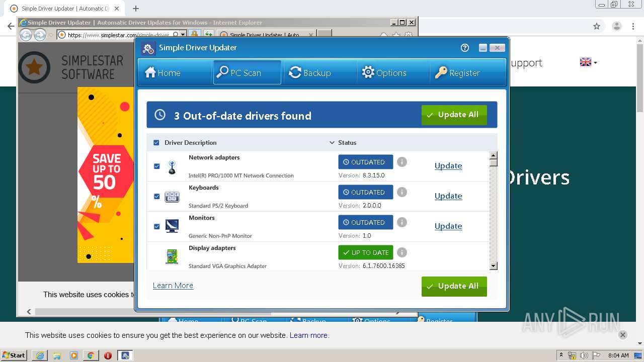Click the IE security lock icon
644x362 pixels.
(x=194, y=34)
